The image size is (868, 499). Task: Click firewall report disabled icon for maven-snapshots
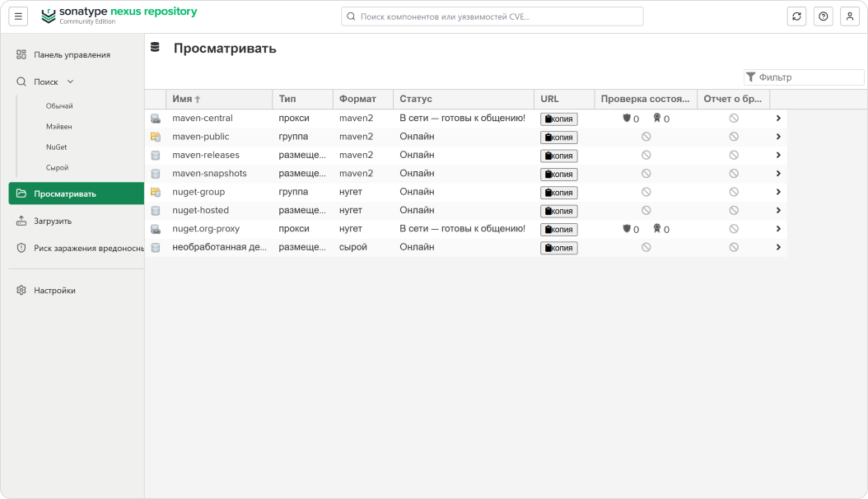pos(734,174)
